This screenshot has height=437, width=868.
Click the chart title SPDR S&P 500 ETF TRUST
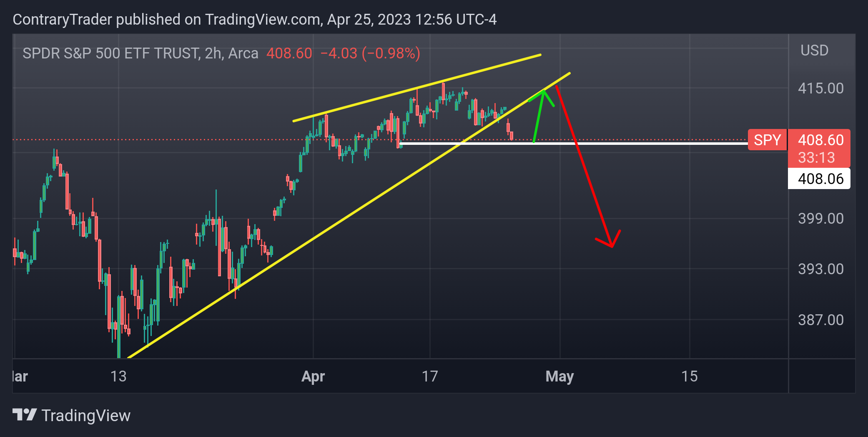[111, 53]
